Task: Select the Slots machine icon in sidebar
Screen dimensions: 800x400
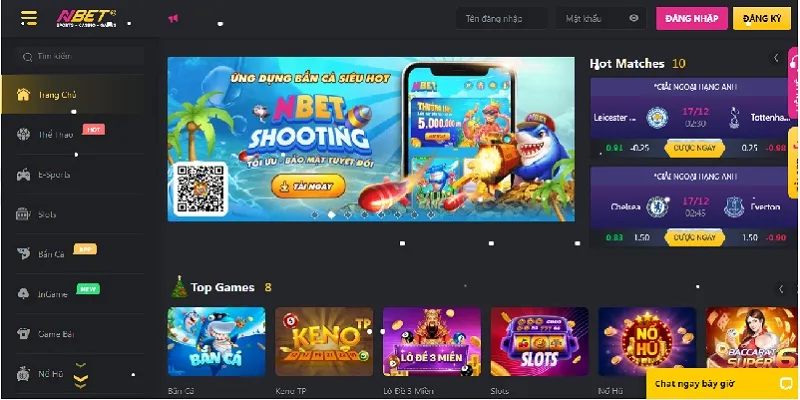Action: pos(23,214)
